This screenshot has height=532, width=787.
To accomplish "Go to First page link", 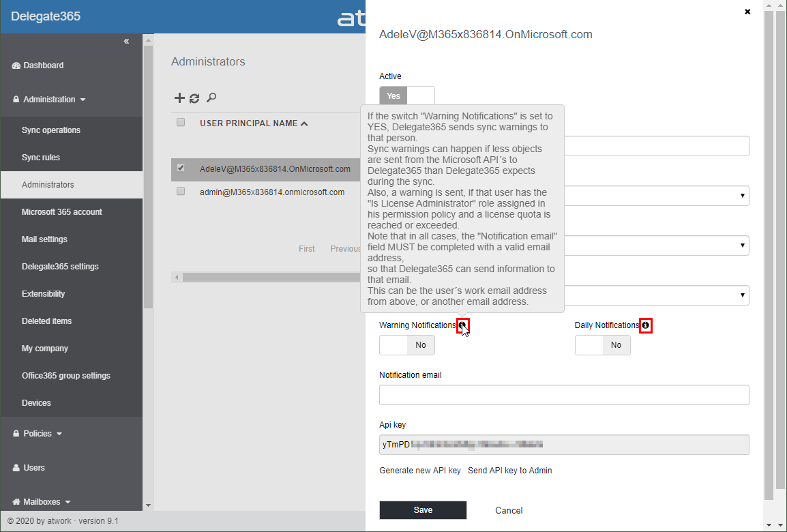I will point(307,249).
